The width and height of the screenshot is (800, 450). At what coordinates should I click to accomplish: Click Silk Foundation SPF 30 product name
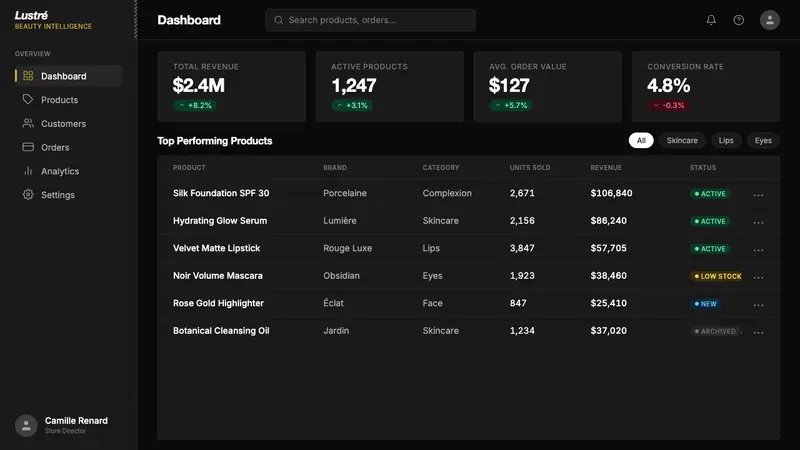(221, 193)
